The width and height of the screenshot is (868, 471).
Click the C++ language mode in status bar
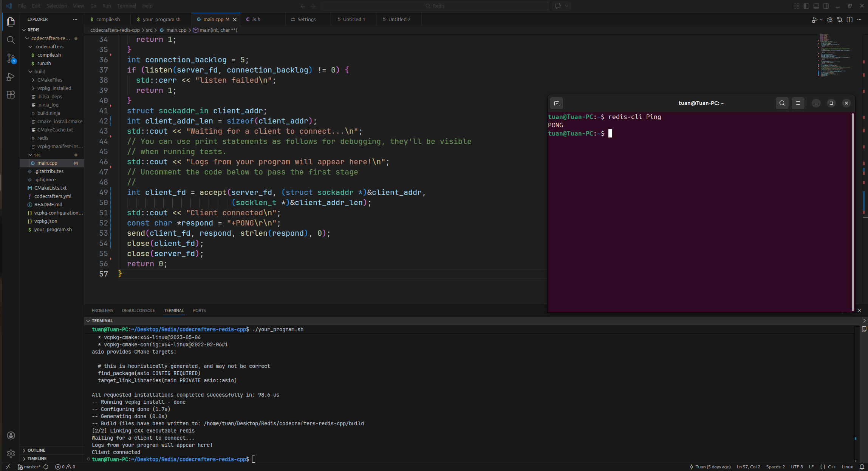coord(832,467)
